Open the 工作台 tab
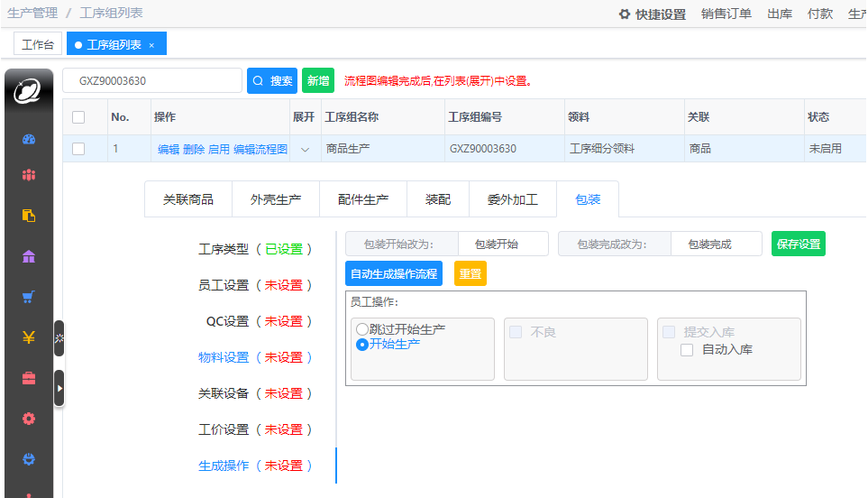Screen dimensions: 868x498 (38, 45)
